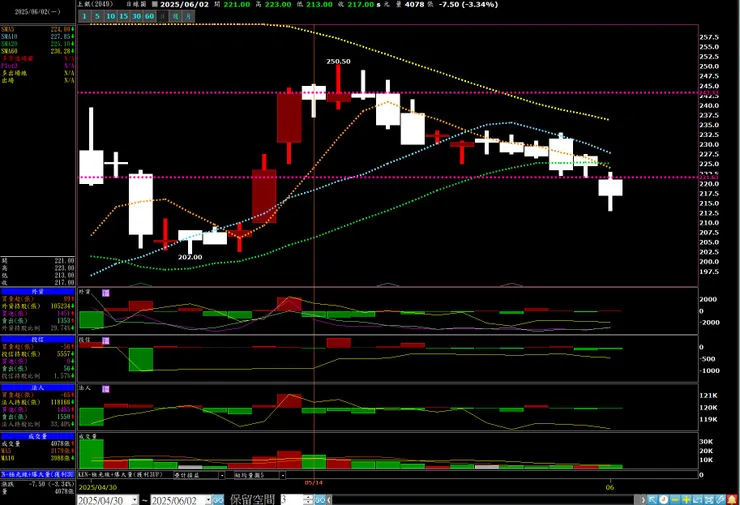Click the 保留空間 spinner arrows
Viewport: 740px width, 505px height.
tap(308, 500)
